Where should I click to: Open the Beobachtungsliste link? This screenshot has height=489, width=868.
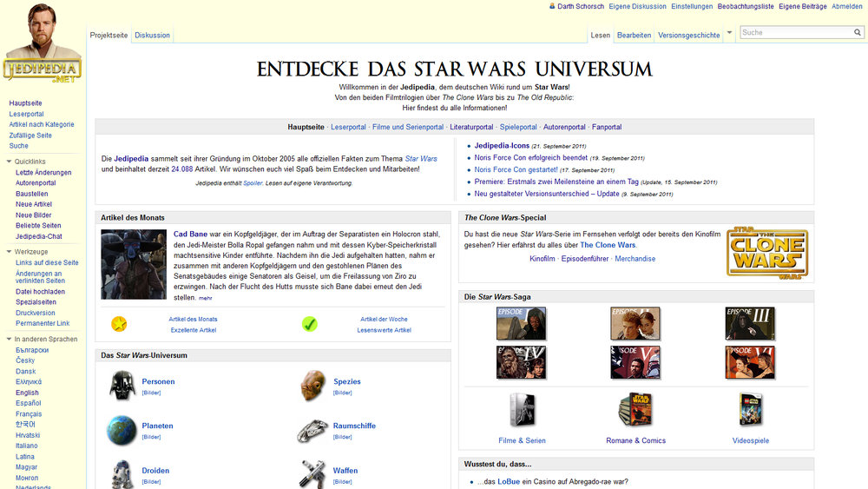[746, 6]
